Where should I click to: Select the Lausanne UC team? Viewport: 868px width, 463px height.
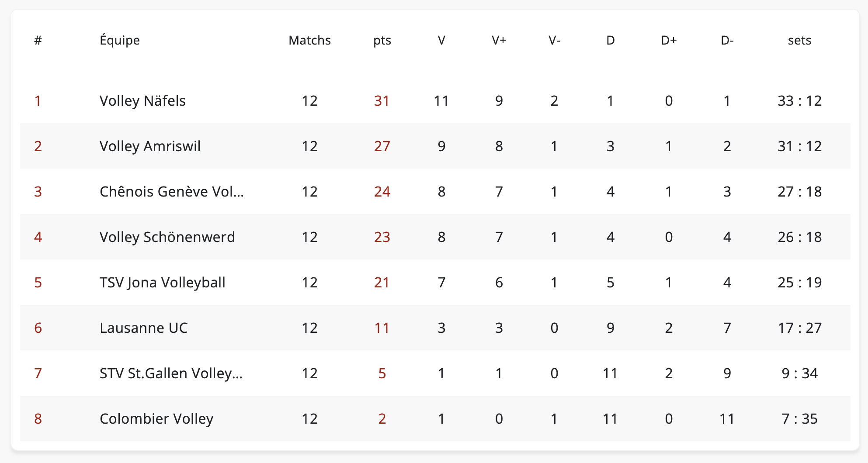(x=143, y=328)
